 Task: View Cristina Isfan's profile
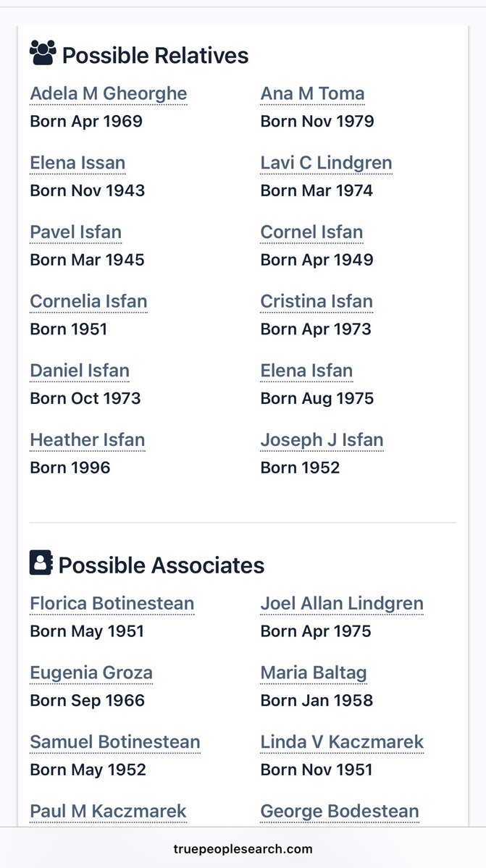point(317,301)
